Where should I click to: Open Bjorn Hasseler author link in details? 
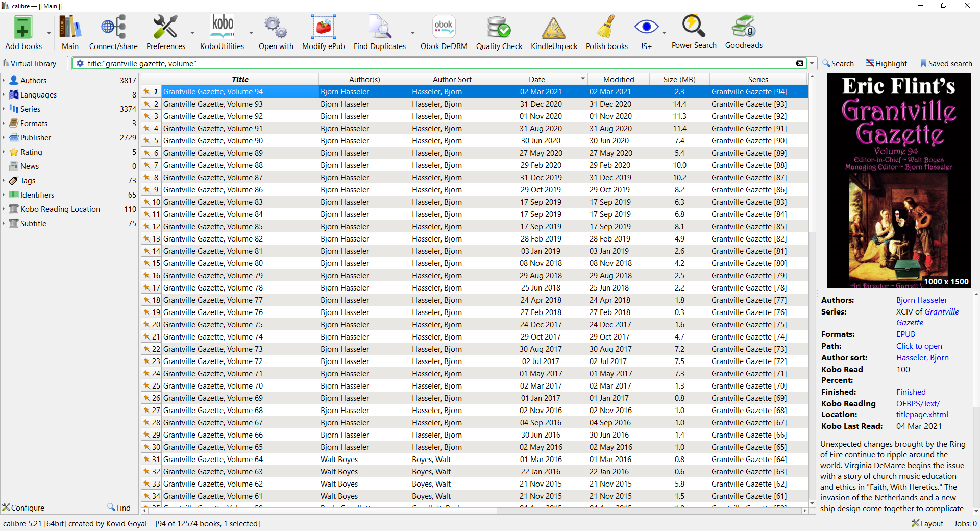921,300
